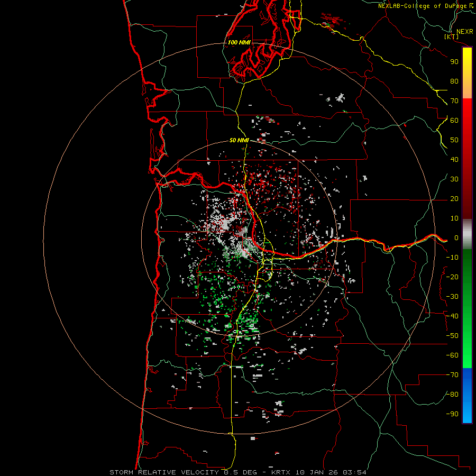
Task: Click the positive 20 scale label
Action: click(x=454, y=199)
